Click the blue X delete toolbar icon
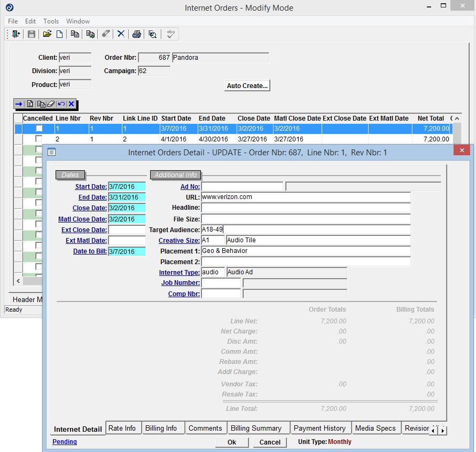This screenshot has width=476, height=452. [121, 34]
